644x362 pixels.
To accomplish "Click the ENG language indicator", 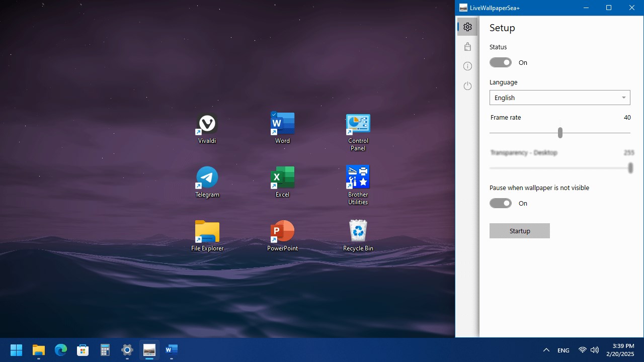I will [x=563, y=350].
